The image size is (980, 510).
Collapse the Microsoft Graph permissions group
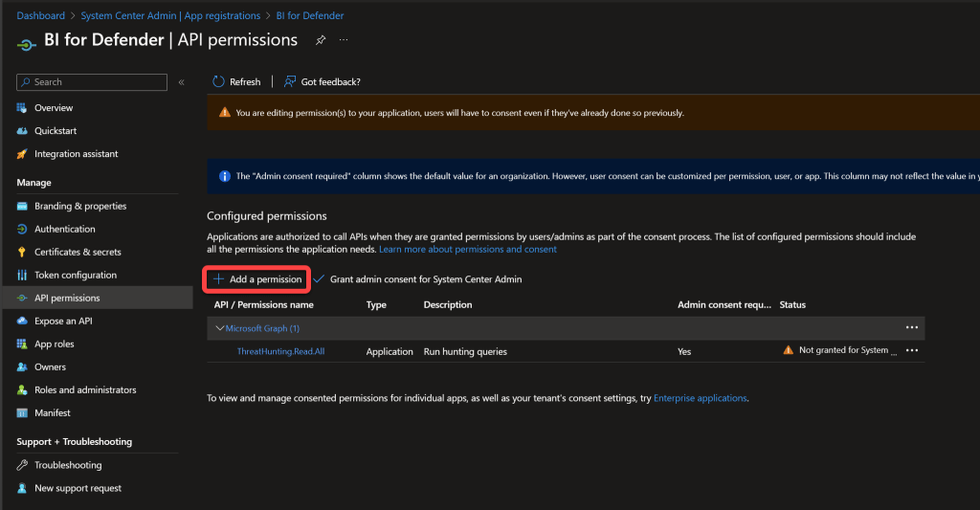pyautogui.click(x=219, y=328)
